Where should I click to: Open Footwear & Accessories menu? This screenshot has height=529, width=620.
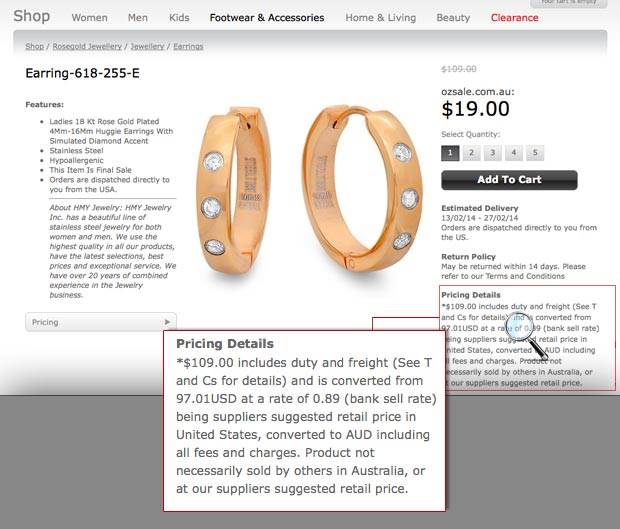[x=267, y=18]
